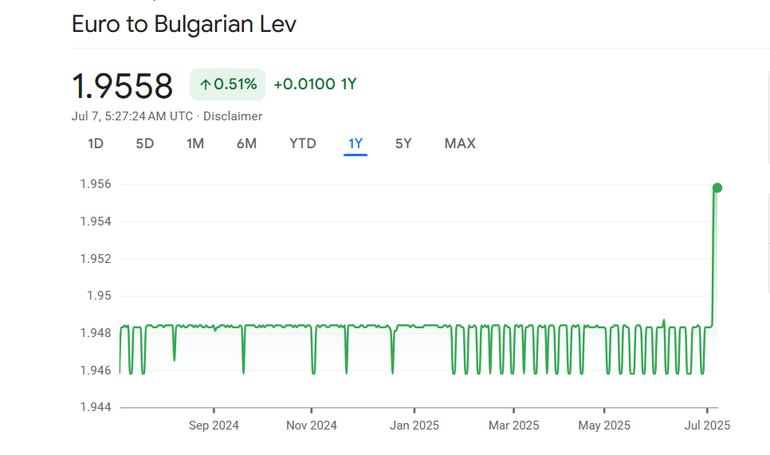Click the green endpoint dot on chart
Image resolution: width=770 pixels, height=455 pixels.
[717, 188]
